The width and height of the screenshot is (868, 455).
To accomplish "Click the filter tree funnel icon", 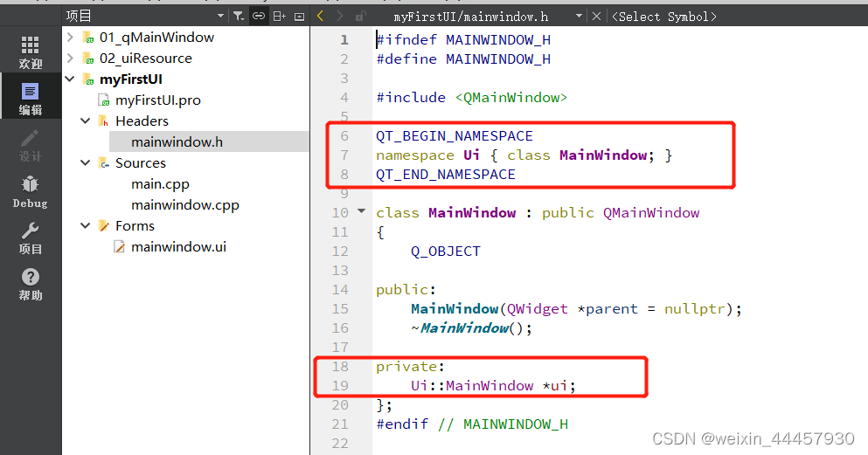I will pos(239,16).
